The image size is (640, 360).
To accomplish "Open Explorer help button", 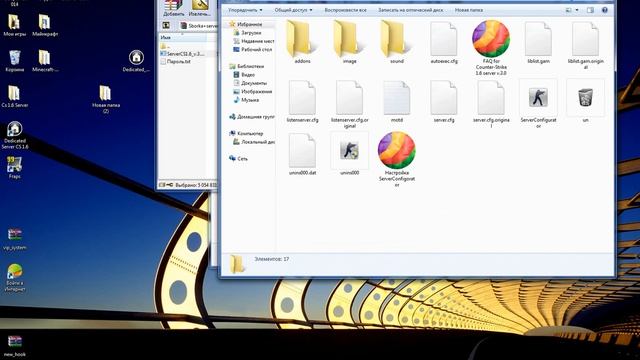I will click(605, 10).
